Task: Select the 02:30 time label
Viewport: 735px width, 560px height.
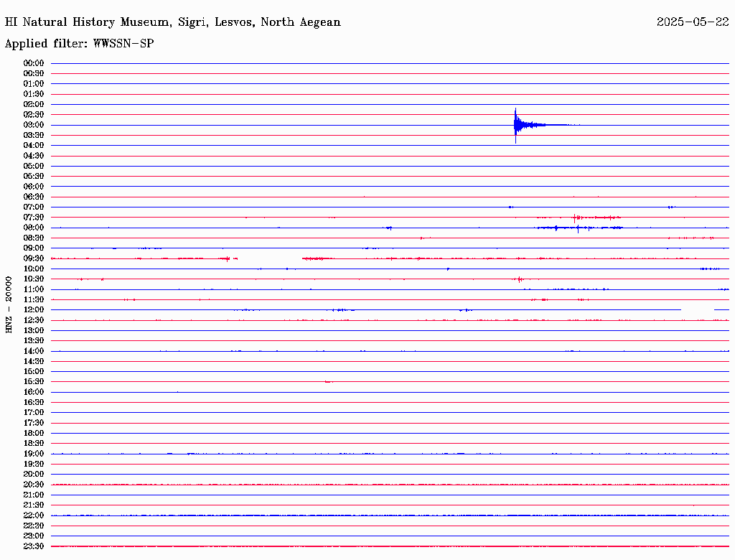Action: [x=34, y=115]
